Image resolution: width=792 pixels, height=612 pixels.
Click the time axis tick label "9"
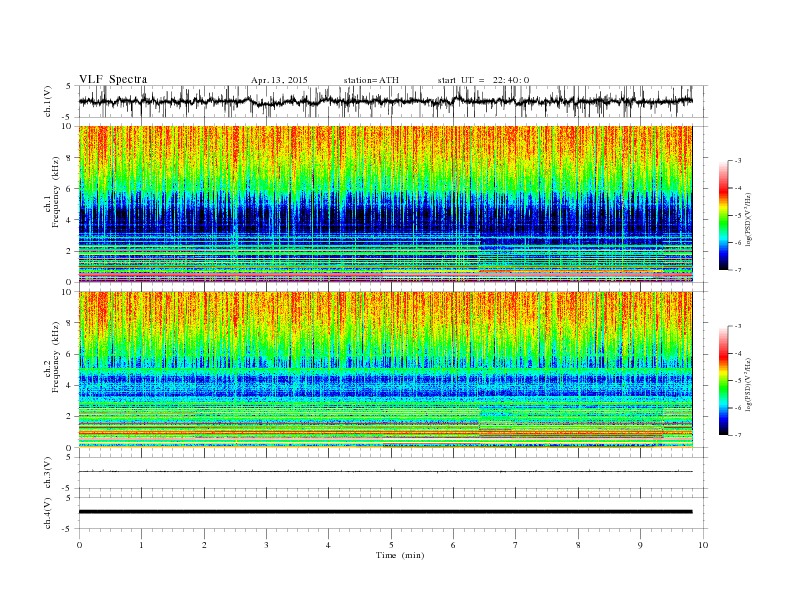pos(640,545)
